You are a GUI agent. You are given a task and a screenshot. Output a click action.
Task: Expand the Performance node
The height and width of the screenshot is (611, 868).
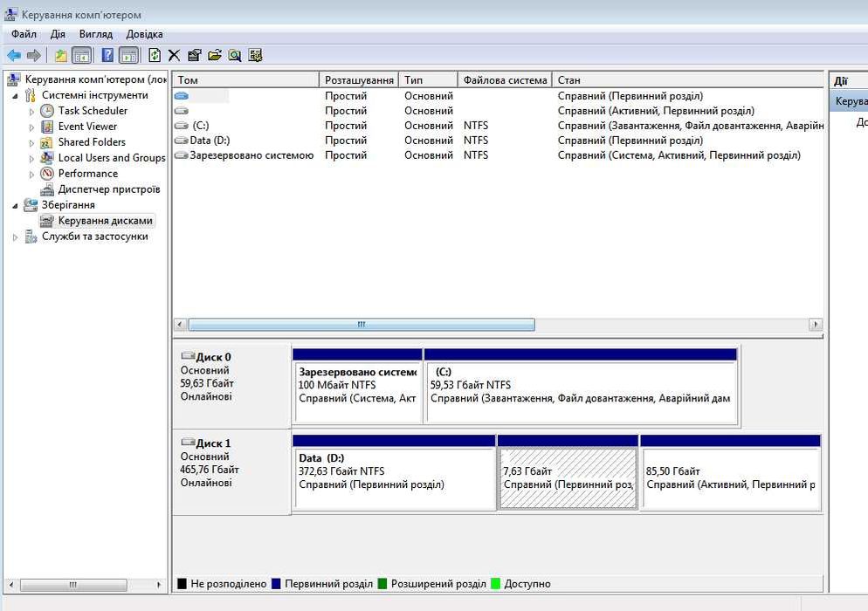tap(31, 175)
